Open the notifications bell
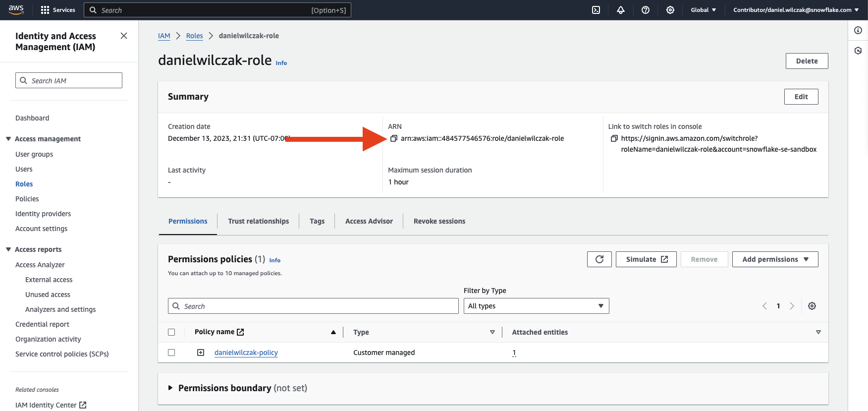This screenshot has width=868, height=411. 621,10
